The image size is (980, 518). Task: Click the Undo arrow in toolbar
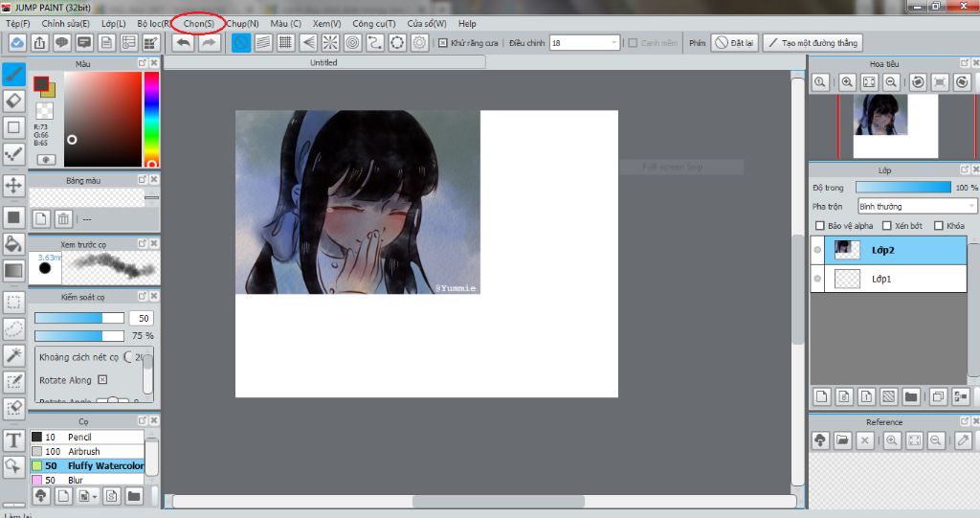click(183, 42)
